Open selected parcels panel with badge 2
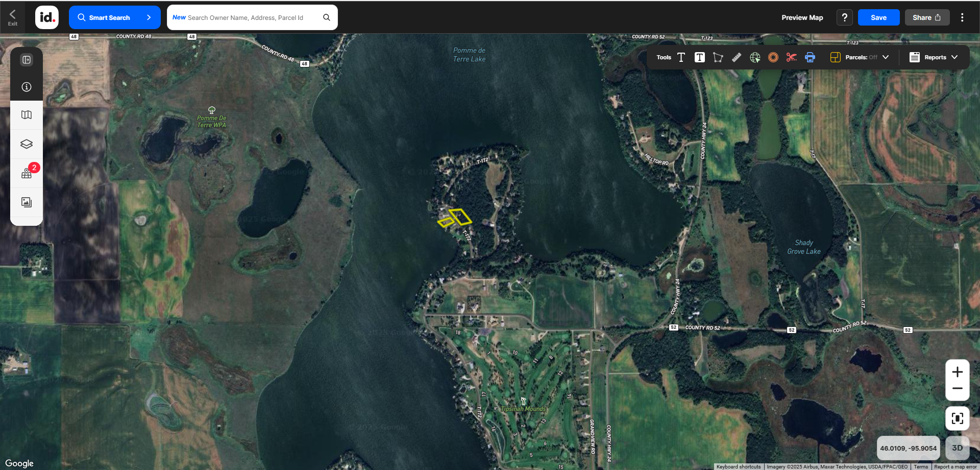This screenshot has width=980, height=470. tap(27, 173)
